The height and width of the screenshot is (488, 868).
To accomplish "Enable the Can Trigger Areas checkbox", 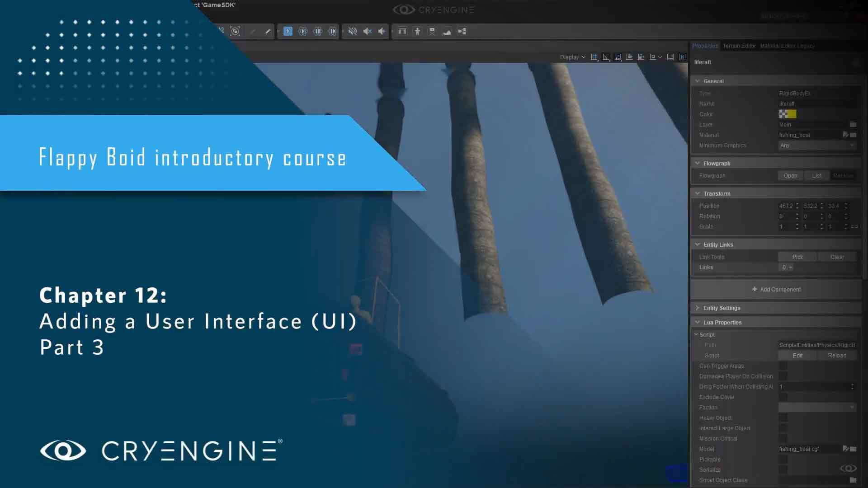I will (783, 366).
